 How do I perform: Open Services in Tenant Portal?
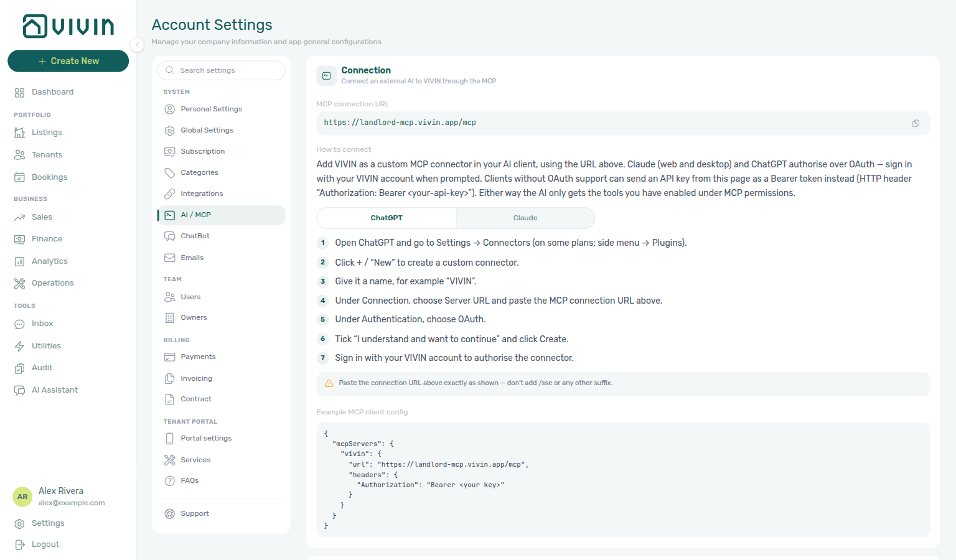pyautogui.click(x=222, y=460)
